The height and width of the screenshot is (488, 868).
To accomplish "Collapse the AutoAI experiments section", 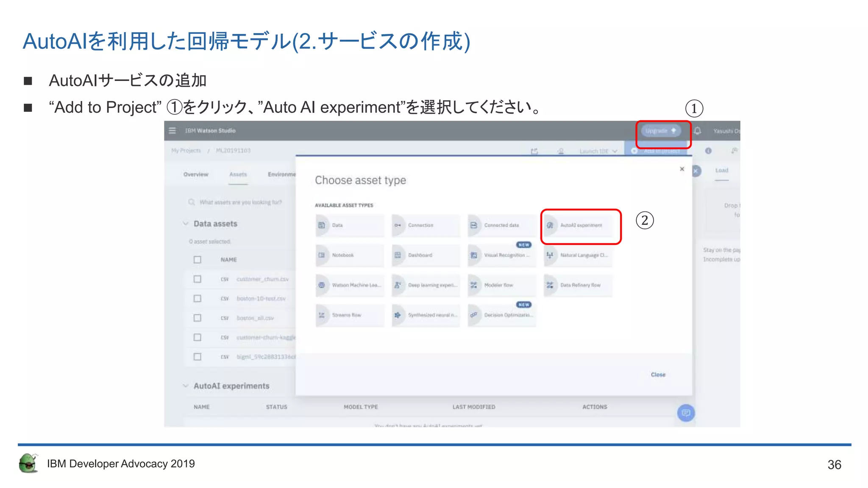I will (186, 386).
